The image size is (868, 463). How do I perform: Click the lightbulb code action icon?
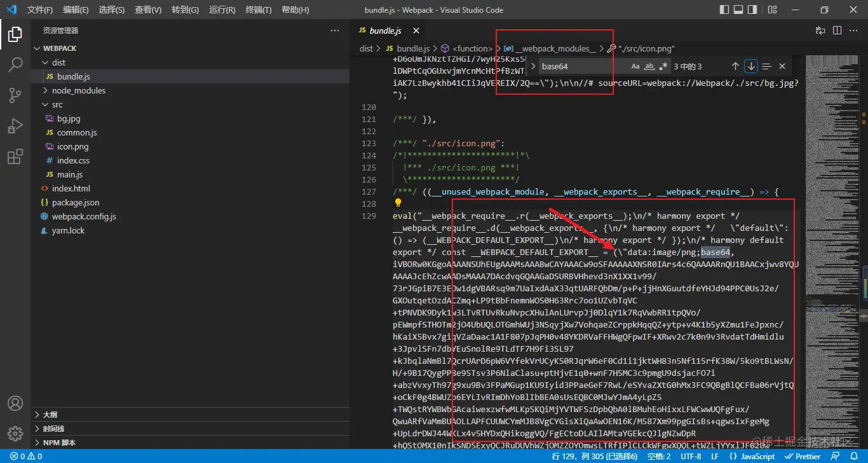click(x=398, y=204)
